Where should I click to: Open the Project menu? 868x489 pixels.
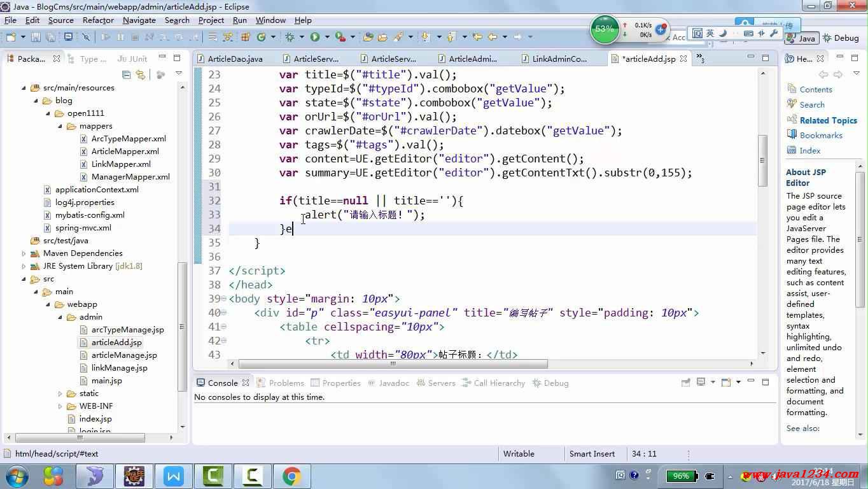(x=211, y=20)
